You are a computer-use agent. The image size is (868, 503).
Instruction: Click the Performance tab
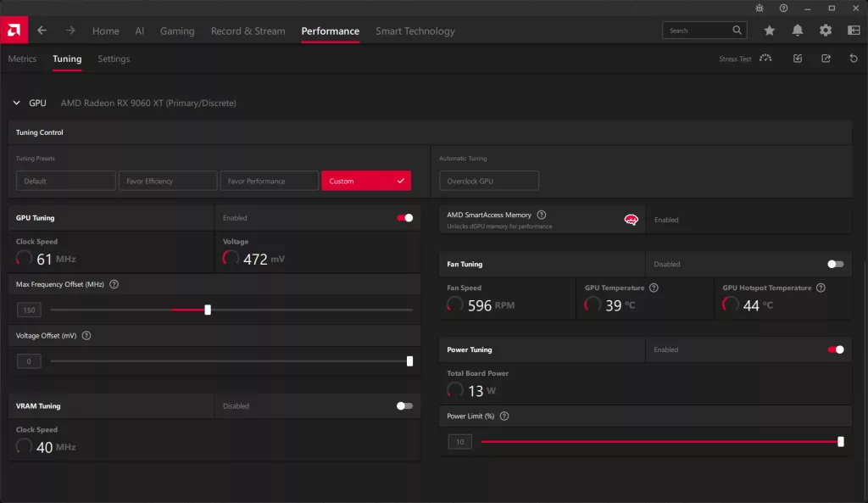(x=330, y=31)
